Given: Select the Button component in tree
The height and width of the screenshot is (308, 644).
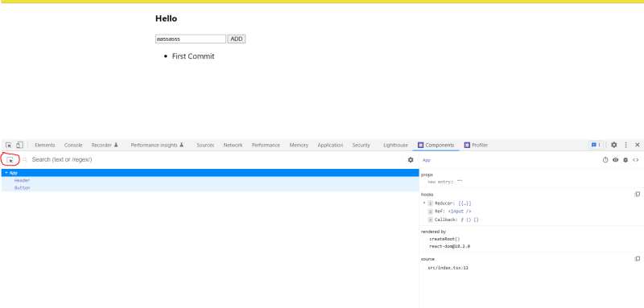Looking at the screenshot, I should [x=23, y=188].
